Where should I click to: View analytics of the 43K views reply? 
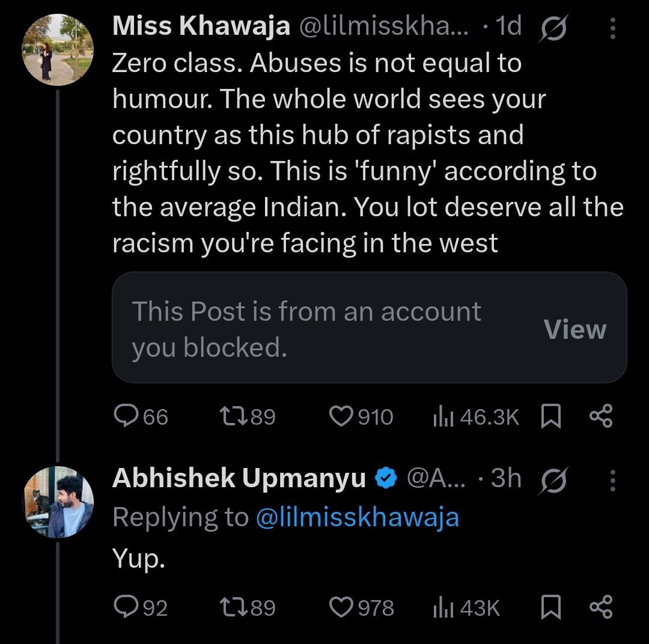click(443, 607)
